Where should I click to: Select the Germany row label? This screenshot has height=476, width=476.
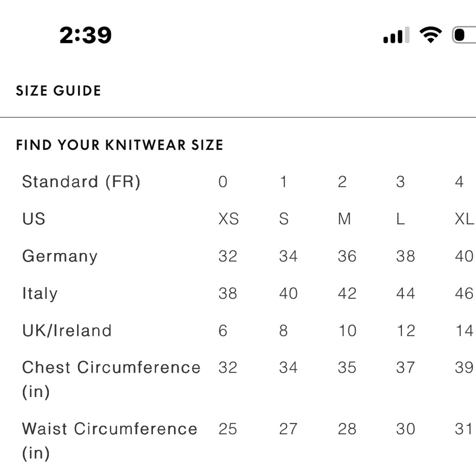tap(59, 256)
